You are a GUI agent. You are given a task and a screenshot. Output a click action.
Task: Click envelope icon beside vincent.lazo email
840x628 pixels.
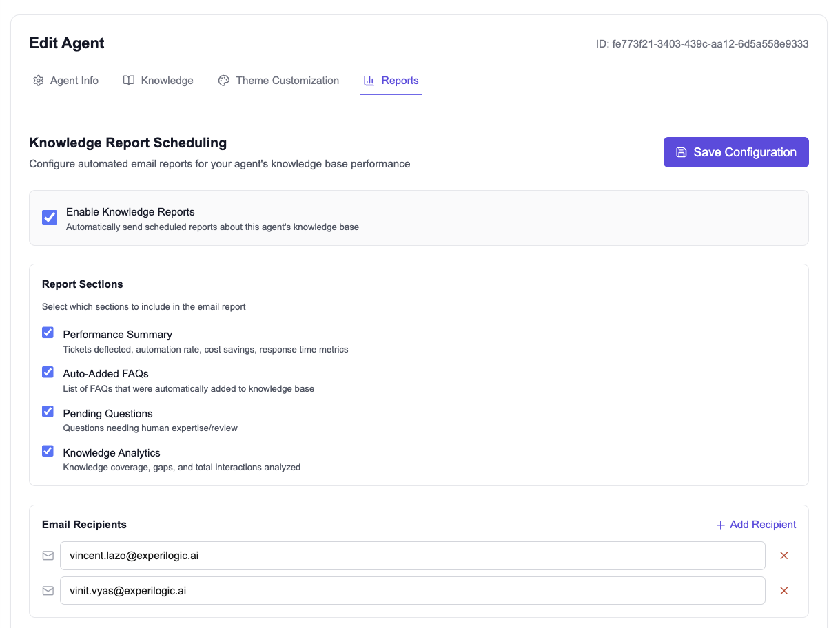point(48,556)
